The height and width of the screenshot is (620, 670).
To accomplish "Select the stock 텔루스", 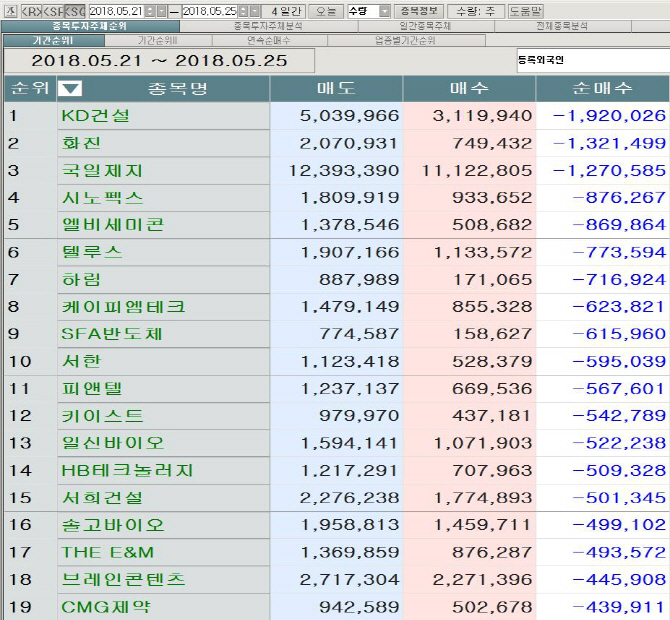I will 92,252.
